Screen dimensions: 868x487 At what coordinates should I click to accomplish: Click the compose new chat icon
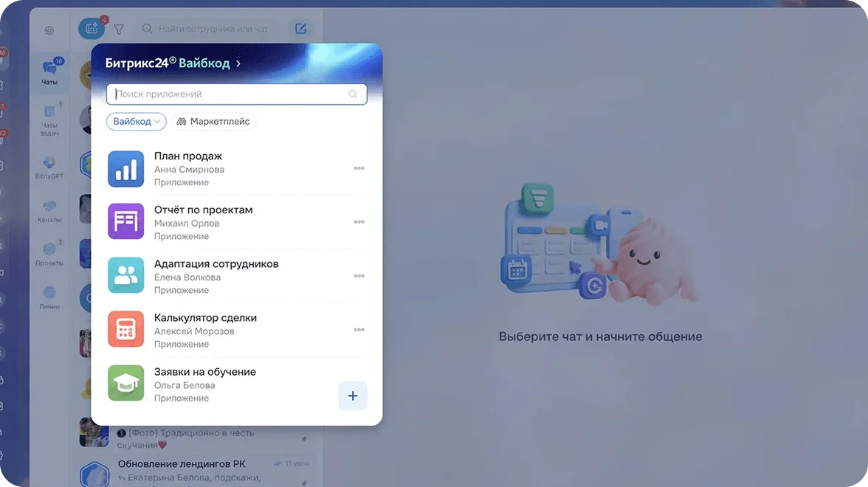coord(300,29)
